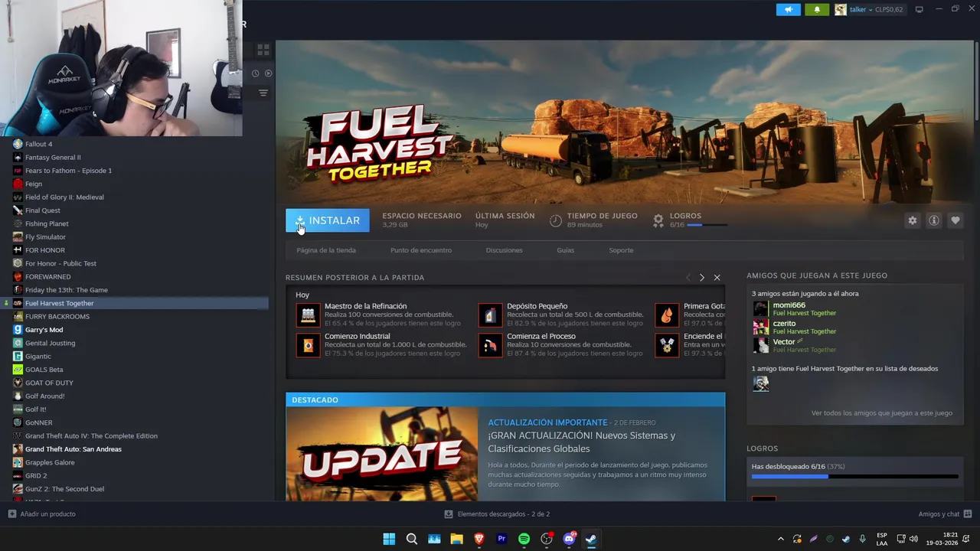
Task: Open the library grid view icon
Action: click(x=263, y=50)
